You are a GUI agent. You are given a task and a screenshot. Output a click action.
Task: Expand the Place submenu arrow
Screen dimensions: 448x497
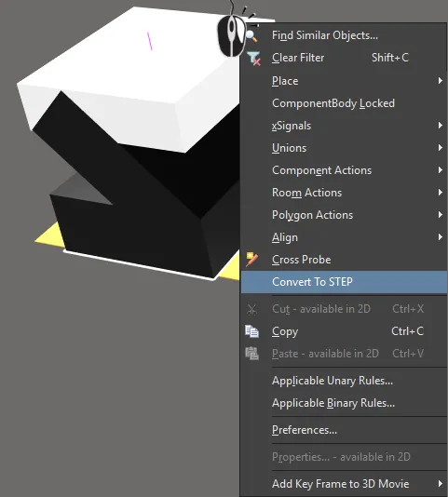pos(440,81)
